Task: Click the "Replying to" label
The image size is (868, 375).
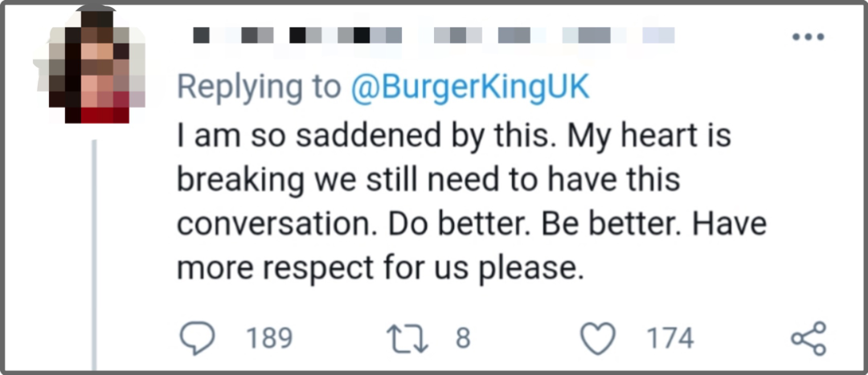Action: 259,87
